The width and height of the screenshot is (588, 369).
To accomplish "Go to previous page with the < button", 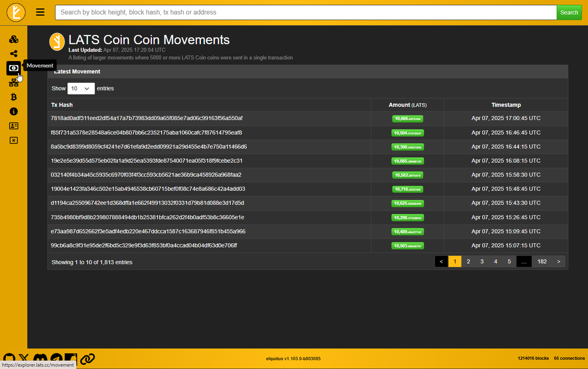I will (441, 262).
